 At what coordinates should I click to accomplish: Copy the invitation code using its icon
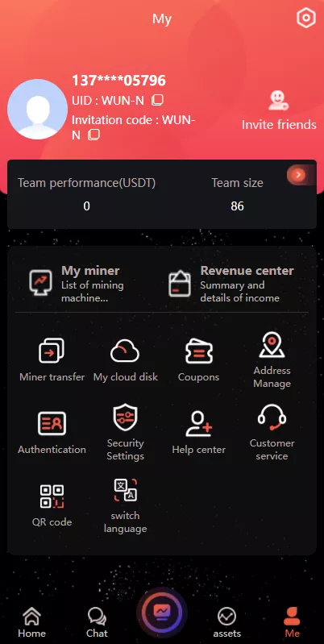[94, 135]
